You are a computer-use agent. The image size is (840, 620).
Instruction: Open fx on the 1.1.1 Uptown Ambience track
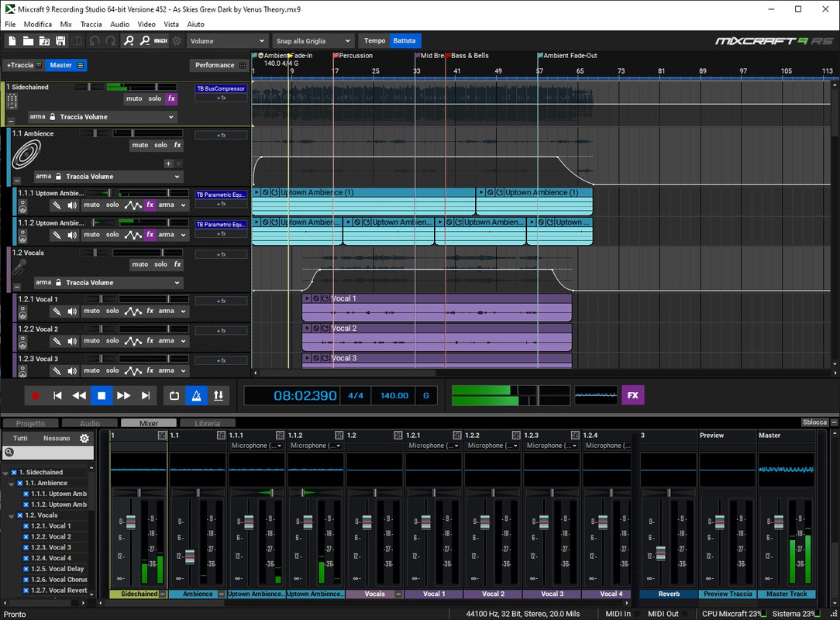pyautogui.click(x=150, y=205)
